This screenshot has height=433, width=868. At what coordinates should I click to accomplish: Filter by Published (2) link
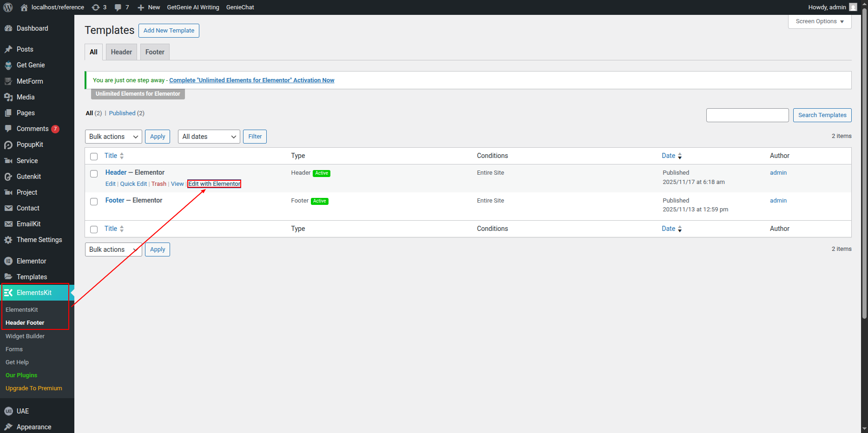point(126,113)
